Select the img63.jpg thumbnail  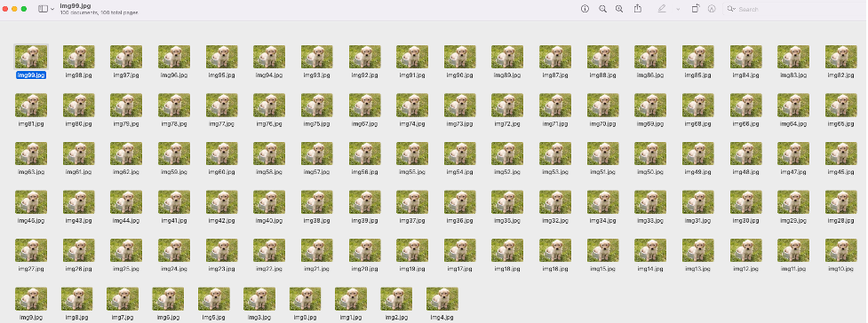[x=31, y=154]
